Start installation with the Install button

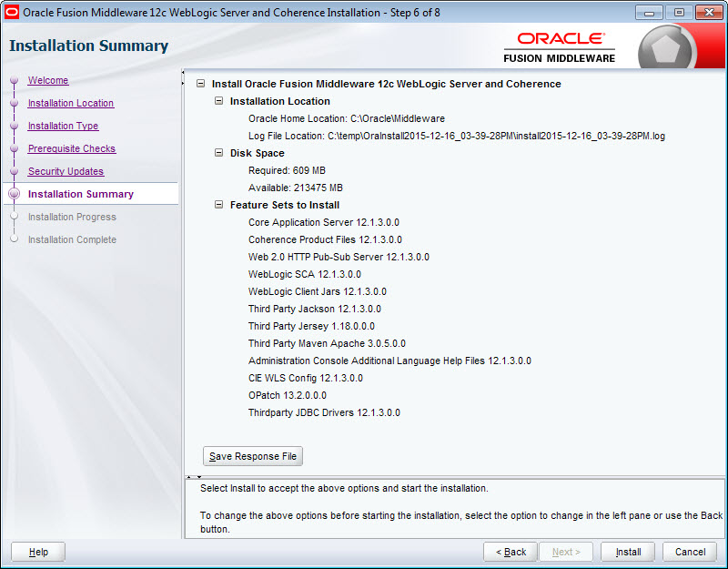pyautogui.click(x=628, y=552)
